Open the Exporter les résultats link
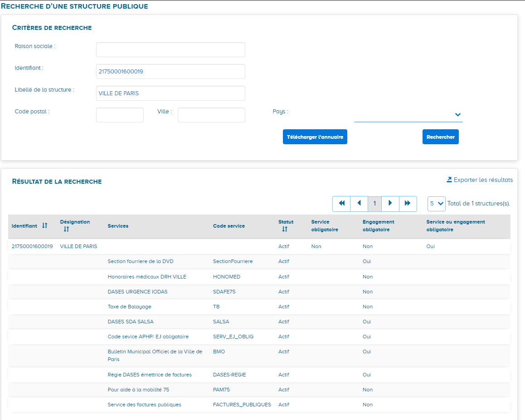 click(483, 180)
